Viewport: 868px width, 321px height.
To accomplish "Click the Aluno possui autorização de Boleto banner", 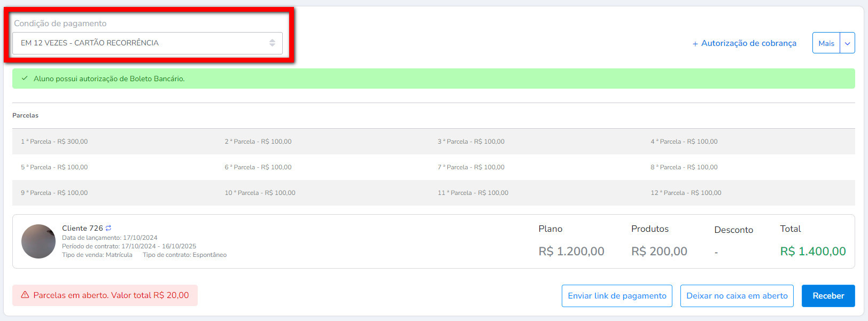I will pyautogui.click(x=433, y=79).
